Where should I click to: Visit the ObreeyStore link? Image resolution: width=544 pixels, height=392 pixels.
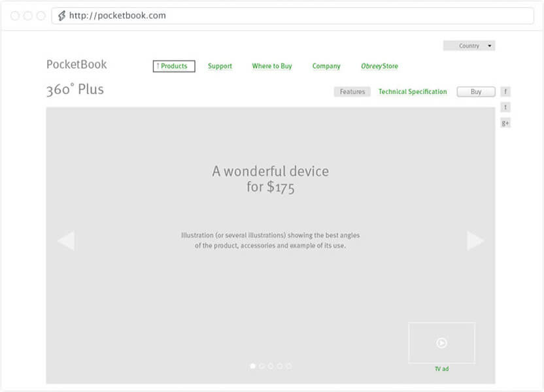379,66
